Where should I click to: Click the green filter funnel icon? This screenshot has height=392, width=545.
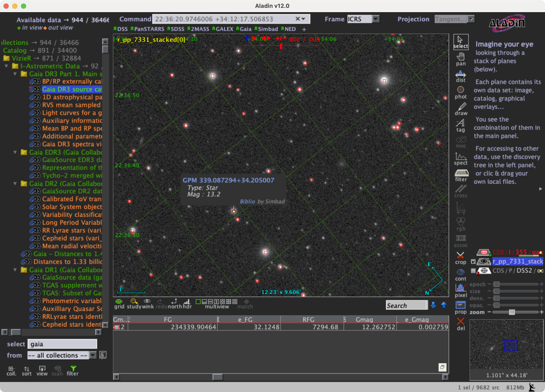pos(73,371)
